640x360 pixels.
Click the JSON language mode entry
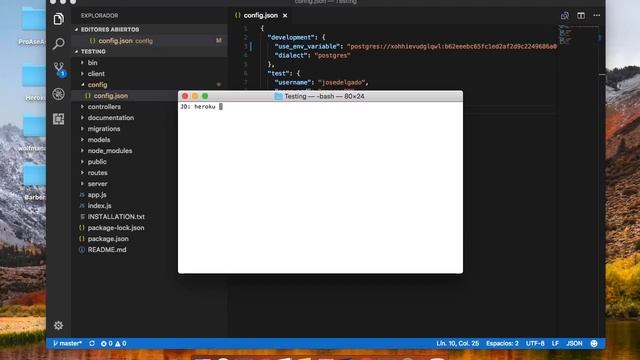(x=574, y=343)
